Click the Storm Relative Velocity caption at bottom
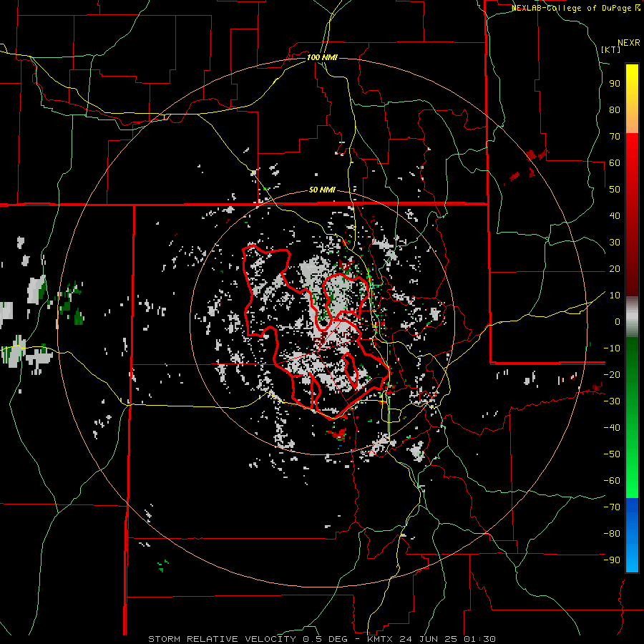Screen dimensions: 644x644 pos(322,639)
